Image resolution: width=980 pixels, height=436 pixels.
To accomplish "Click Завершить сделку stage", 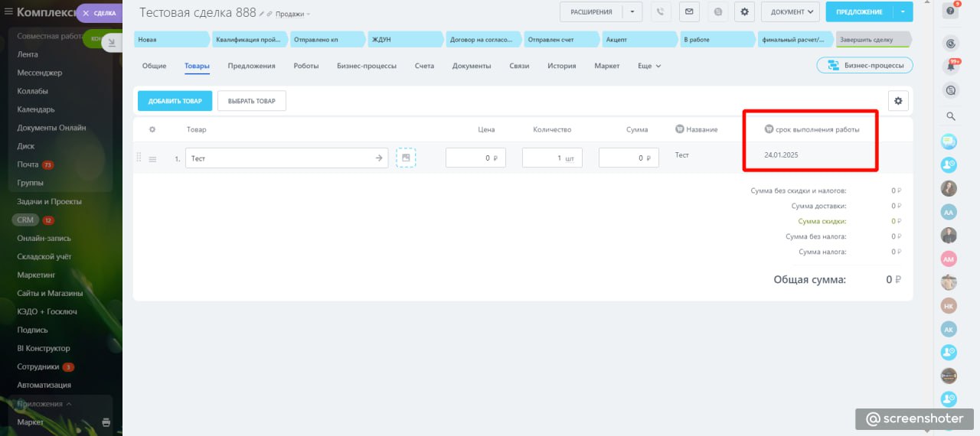I will coord(873,39).
